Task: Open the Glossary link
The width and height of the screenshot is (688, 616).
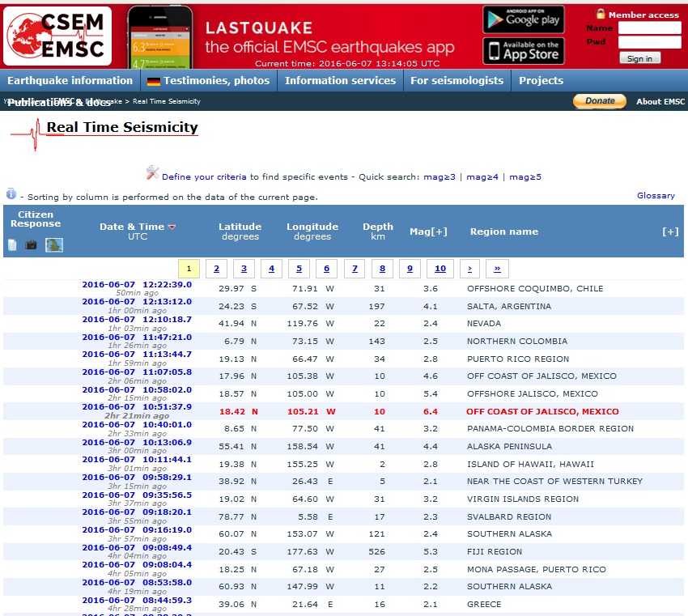Action: point(655,195)
